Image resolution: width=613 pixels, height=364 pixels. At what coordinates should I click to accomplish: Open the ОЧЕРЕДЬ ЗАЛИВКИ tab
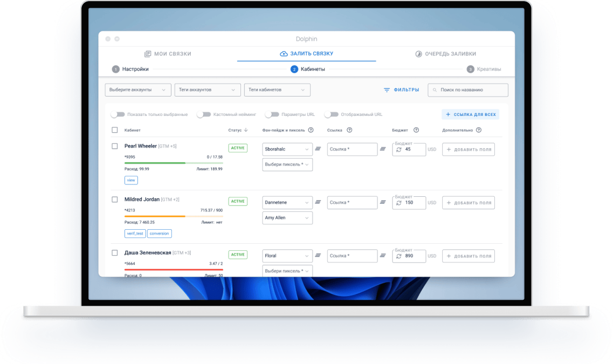pyautogui.click(x=445, y=54)
